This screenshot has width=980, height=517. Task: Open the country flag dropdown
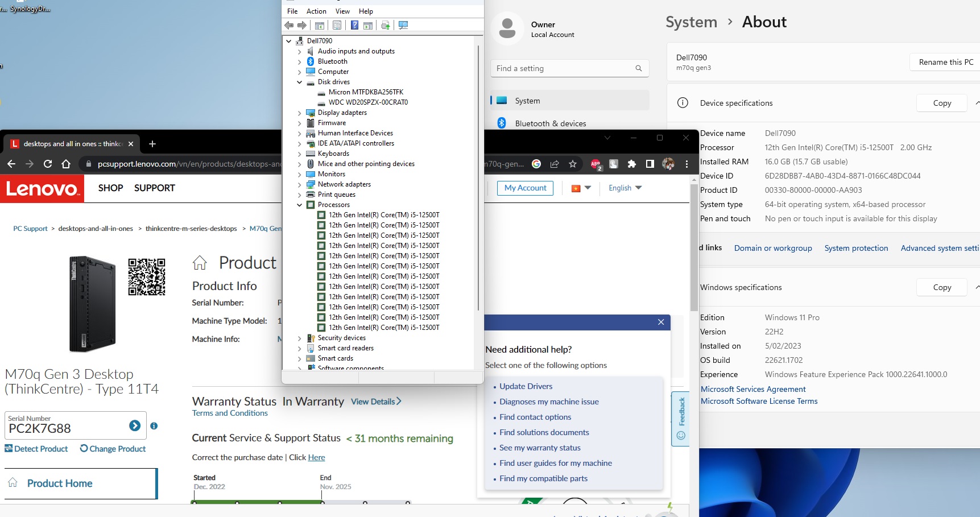[x=581, y=188]
